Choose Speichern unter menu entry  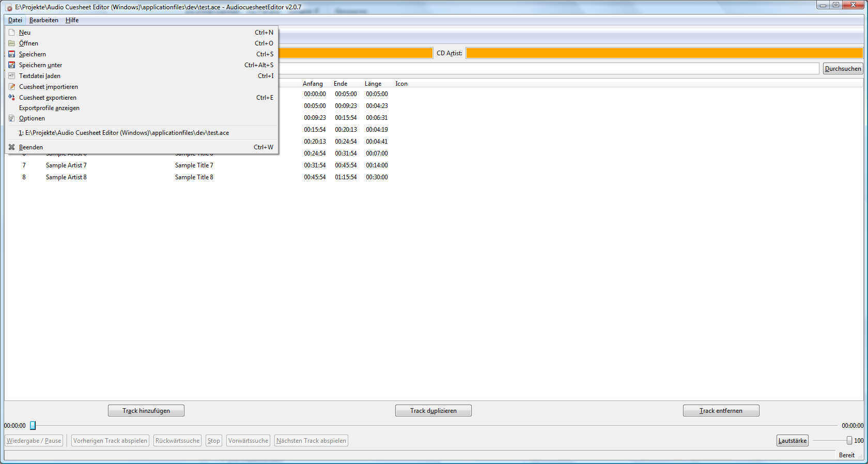click(x=142, y=65)
